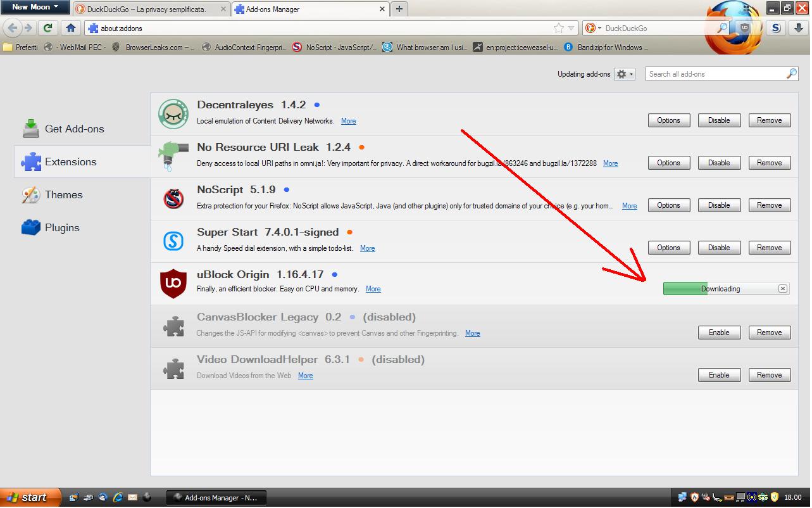The height and width of the screenshot is (508, 812).
Task: Click the DuckDuckGo search field
Action: (658, 28)
